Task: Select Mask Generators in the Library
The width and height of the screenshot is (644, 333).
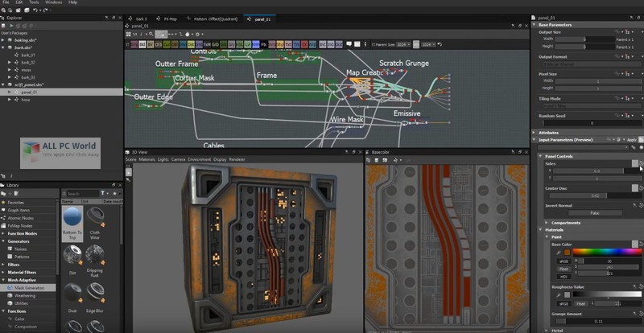Action: [29, 288]
